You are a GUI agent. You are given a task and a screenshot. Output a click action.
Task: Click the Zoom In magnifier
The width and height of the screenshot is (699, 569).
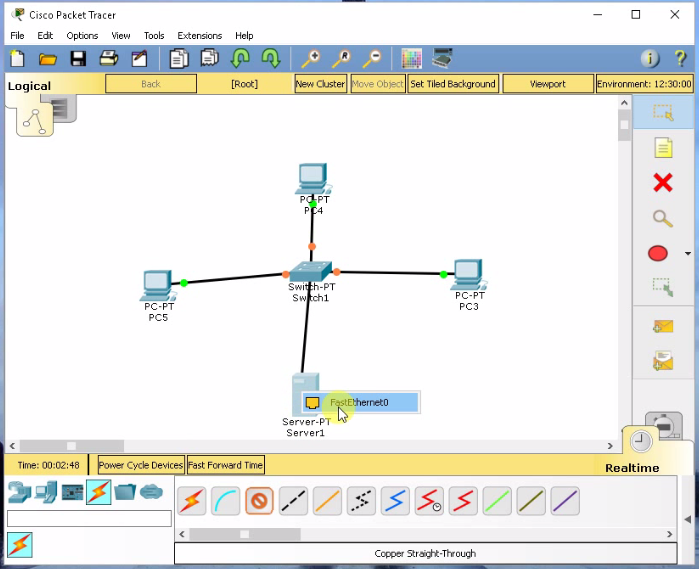(x=311, y=59)
